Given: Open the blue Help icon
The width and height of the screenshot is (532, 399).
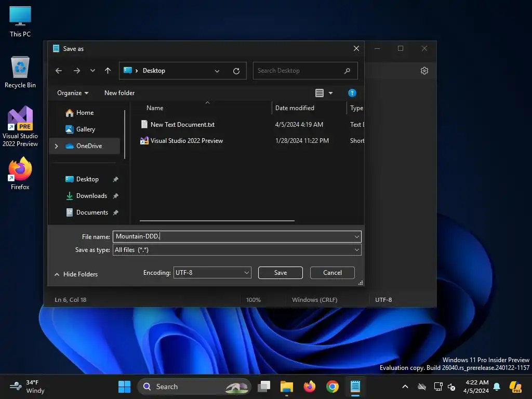Looking at the screenshot, I should (352, 93).
